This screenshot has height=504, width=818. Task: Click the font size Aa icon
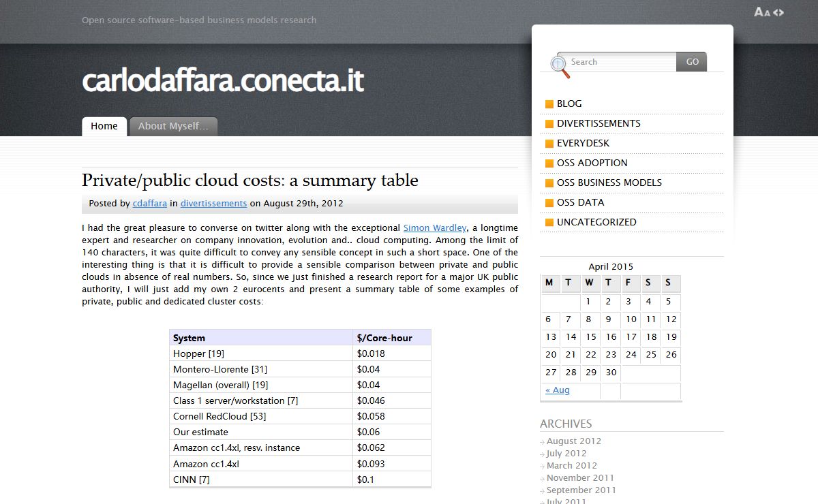tap(762, 12)
